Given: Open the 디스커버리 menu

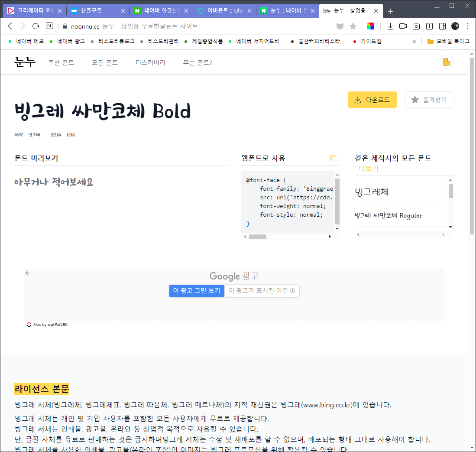Looking at the screenshot, I should (x=150, y=62).
